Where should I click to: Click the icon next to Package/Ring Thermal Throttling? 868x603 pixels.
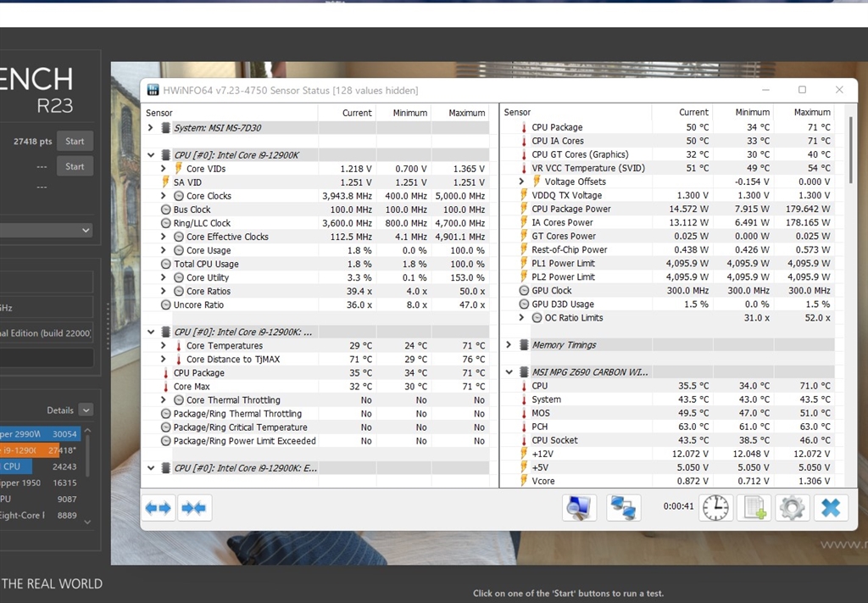click(165, 414)
